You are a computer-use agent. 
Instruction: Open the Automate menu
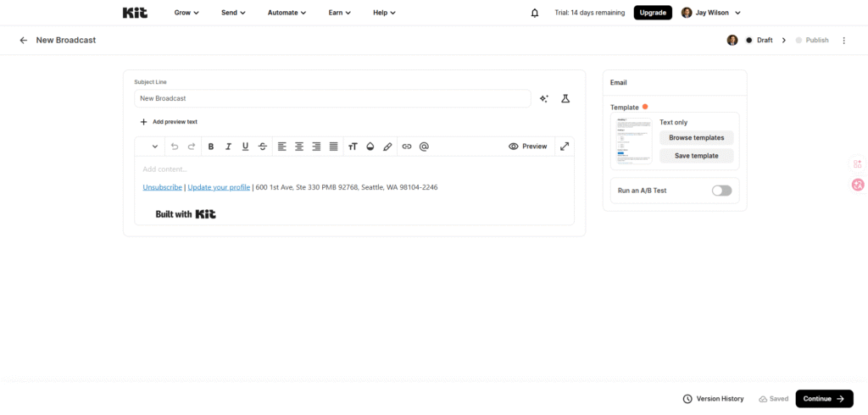[287, 13]
